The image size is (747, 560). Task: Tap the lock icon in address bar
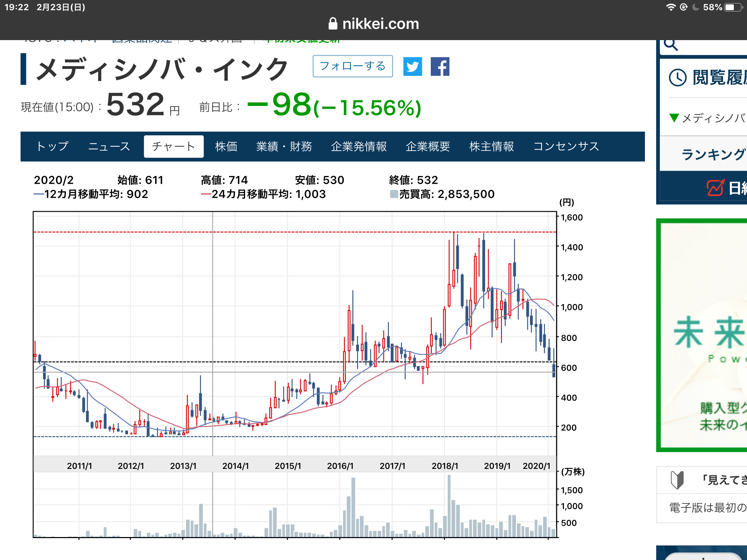click(x=333, y=24)
